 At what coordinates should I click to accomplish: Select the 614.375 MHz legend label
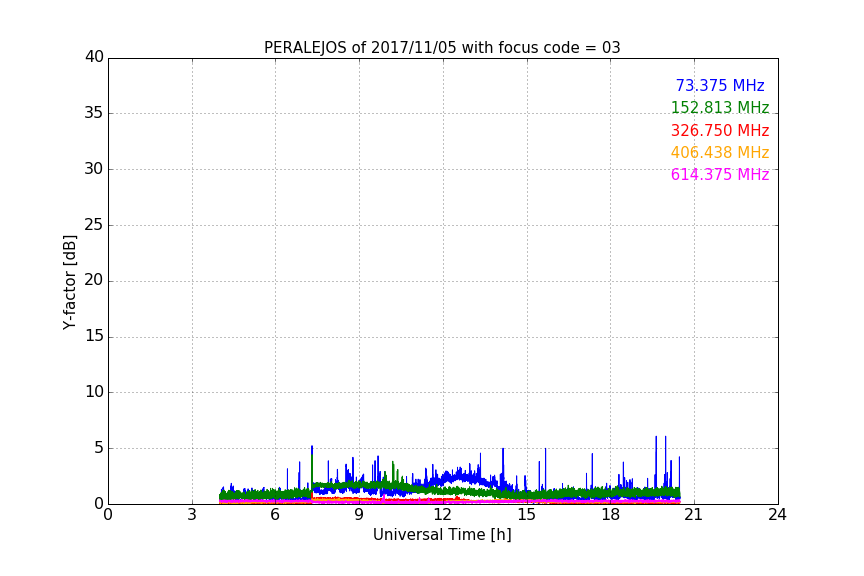click(720, 175)
